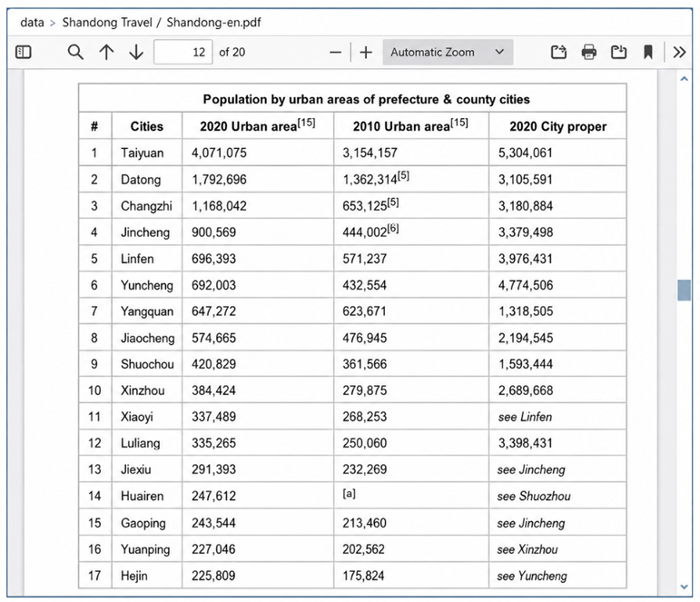Click the 'Yuncheng' cell in row 6
Viewport: 700px width, 602px height.
click(147, 285)
